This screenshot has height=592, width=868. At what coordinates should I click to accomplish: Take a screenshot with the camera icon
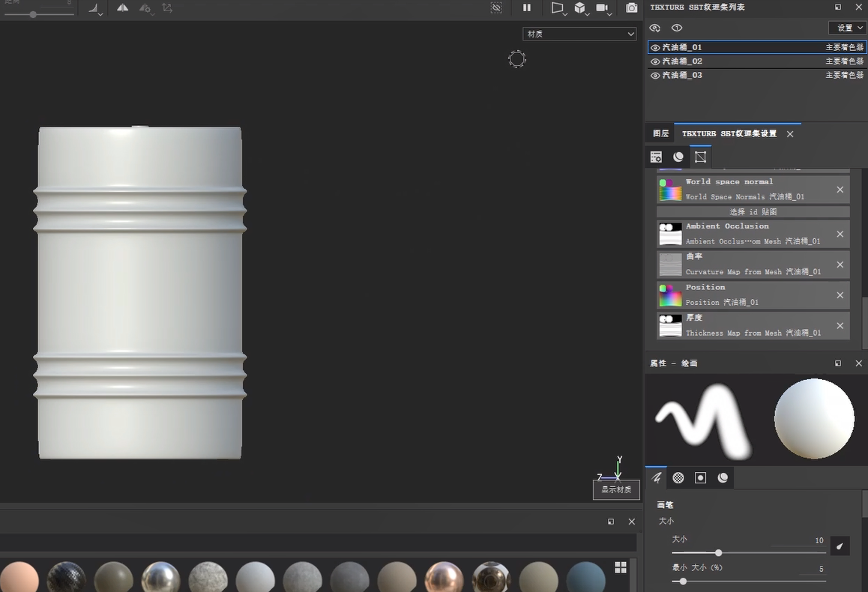click(631, 8)
